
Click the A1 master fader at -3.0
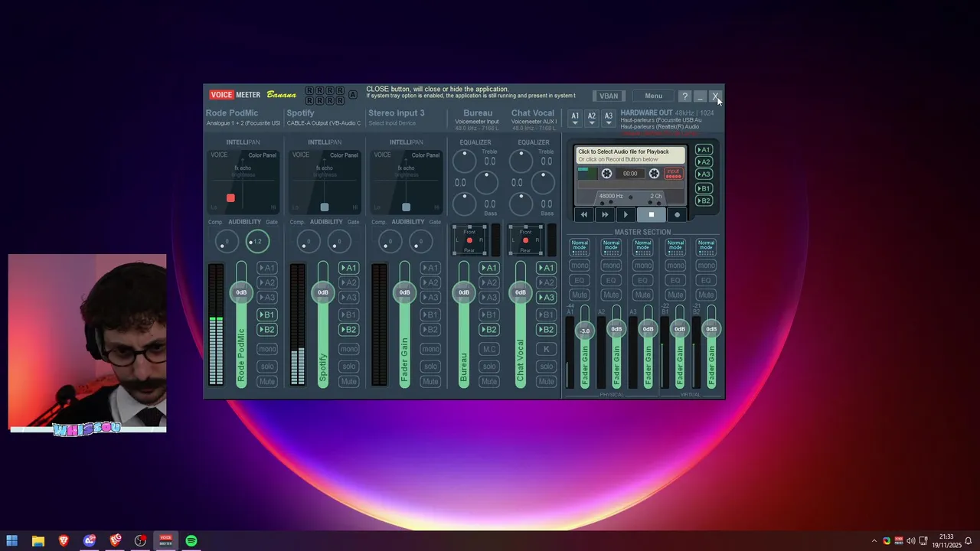point(585,331)
